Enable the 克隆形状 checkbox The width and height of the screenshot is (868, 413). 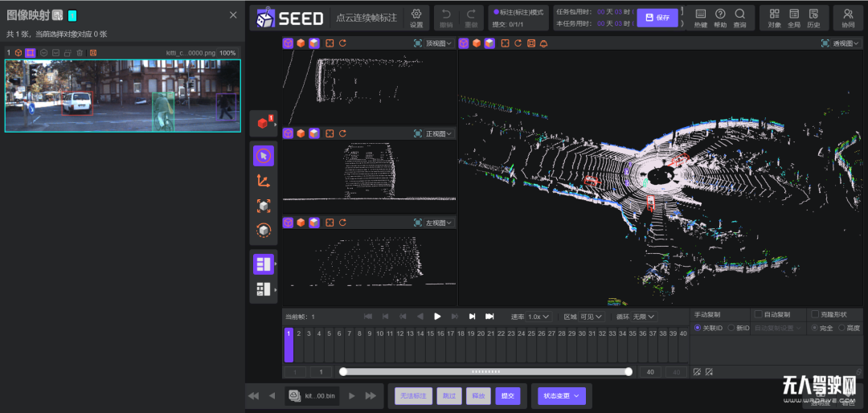[815, 314]
